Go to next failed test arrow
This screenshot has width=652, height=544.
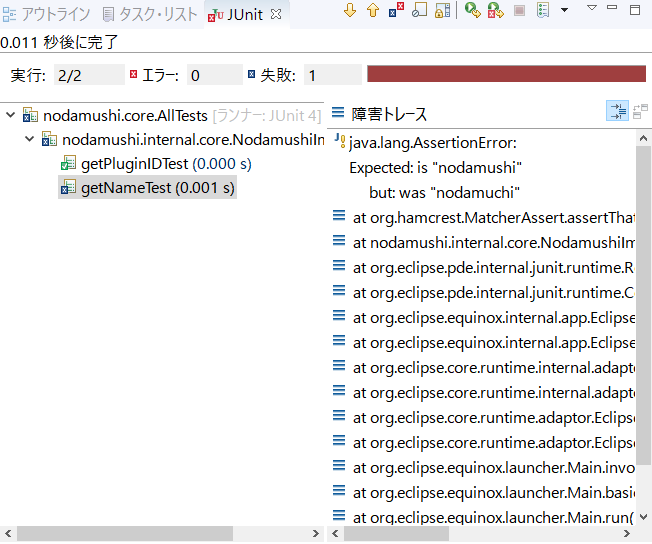(x=350, y=10)
